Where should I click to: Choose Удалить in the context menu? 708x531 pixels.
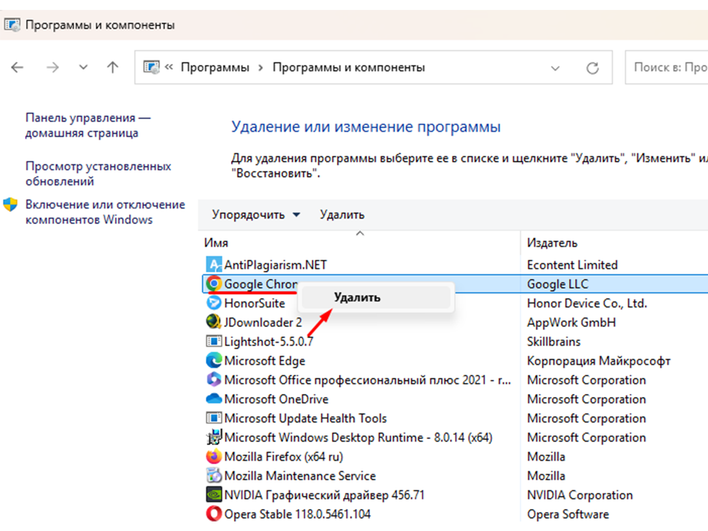[376, 298]
